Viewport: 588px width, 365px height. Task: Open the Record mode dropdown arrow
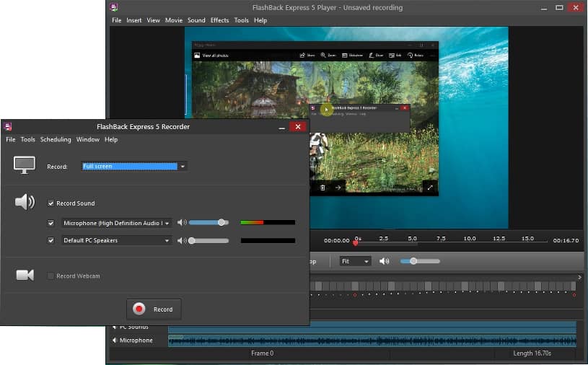pos(183,167)
